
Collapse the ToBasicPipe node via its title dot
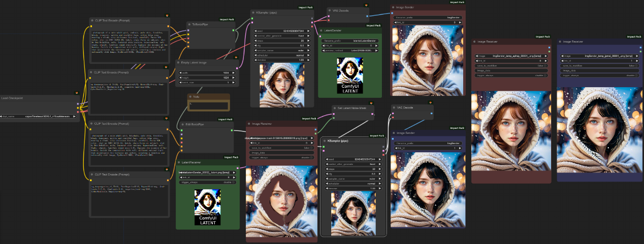tap(189, 24)
